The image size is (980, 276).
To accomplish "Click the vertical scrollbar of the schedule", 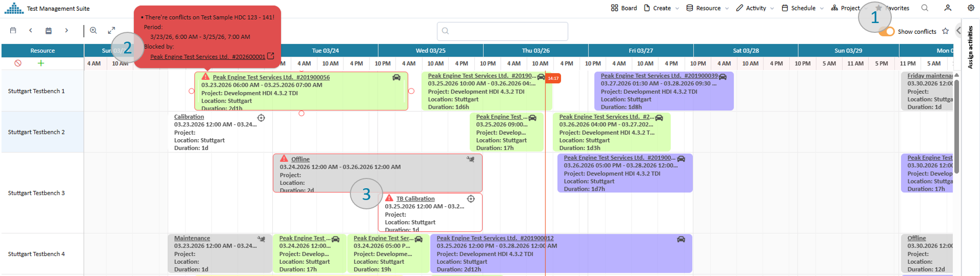I will coord(956,126).
